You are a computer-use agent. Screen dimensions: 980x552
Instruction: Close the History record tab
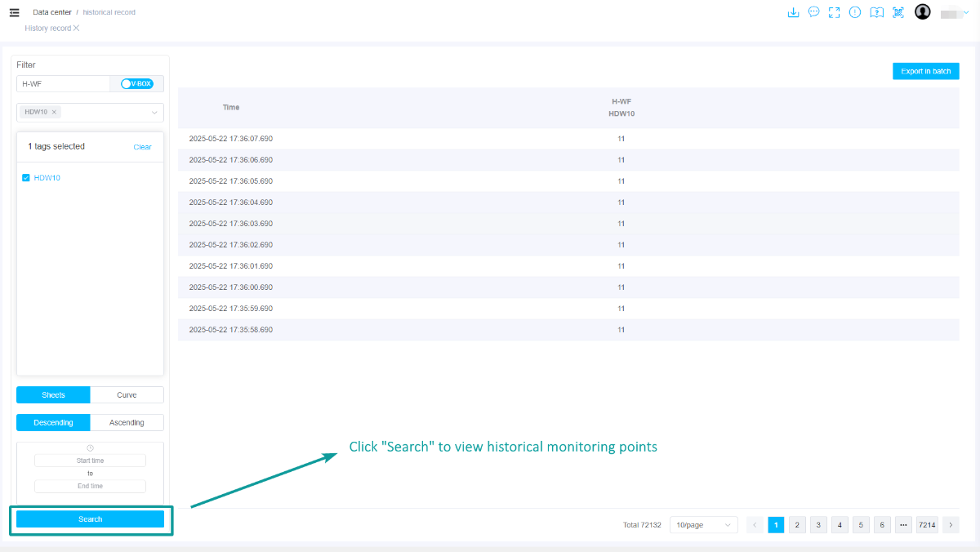[77, 28]
